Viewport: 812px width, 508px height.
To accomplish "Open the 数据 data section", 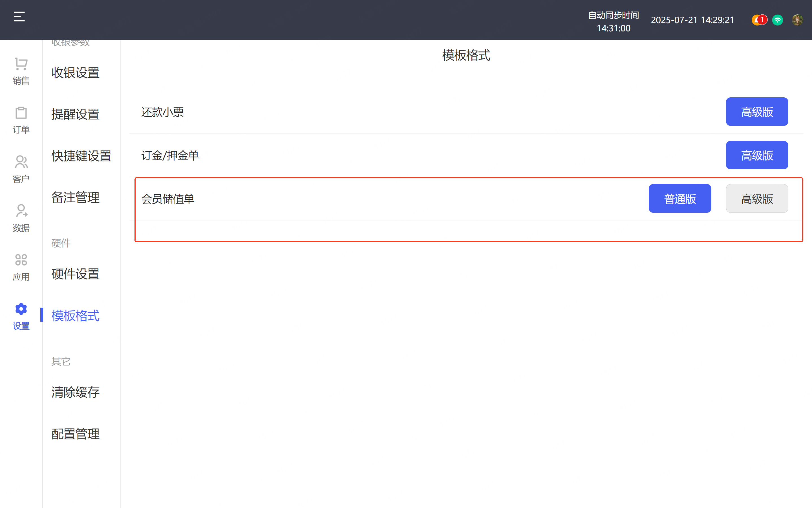I will (21, 218).
